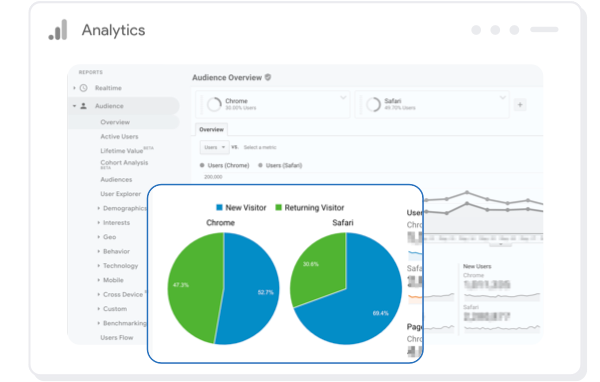Expand the Mobile submenu
Viewport: 600px width, 382px height.
tap(98, 280)
